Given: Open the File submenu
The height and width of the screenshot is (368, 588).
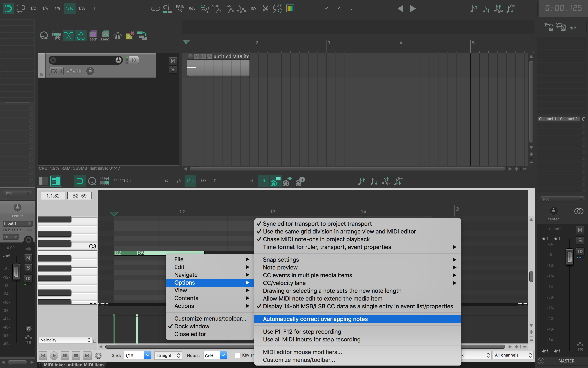Looking at the screenshot, I should tap(210, 259).
